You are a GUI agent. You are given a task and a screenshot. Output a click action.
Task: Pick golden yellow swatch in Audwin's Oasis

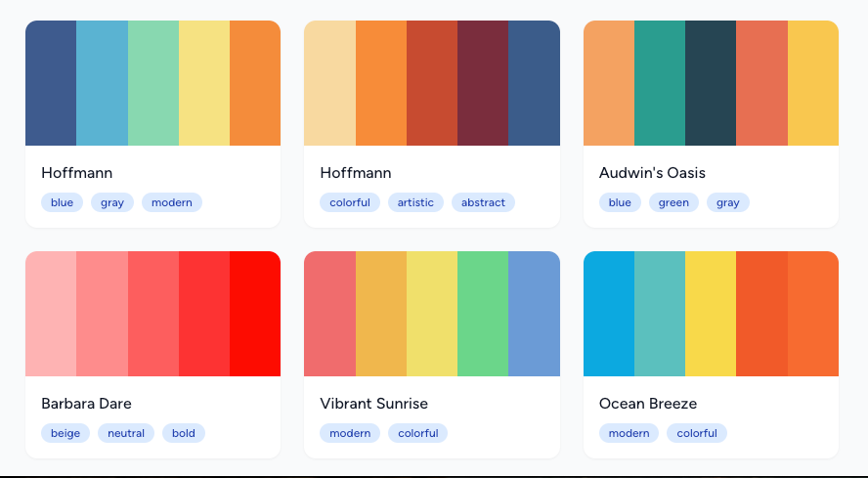click(813, 83)
